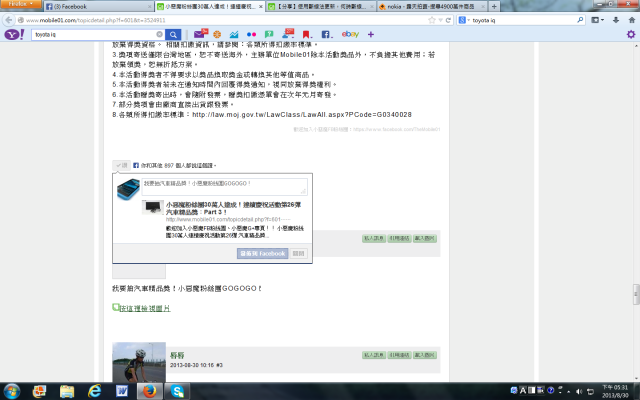This screenshot has width=640, height=400.
Task: Toggle the Facebook Like (讚) button
Action: (x=122, y=165)
